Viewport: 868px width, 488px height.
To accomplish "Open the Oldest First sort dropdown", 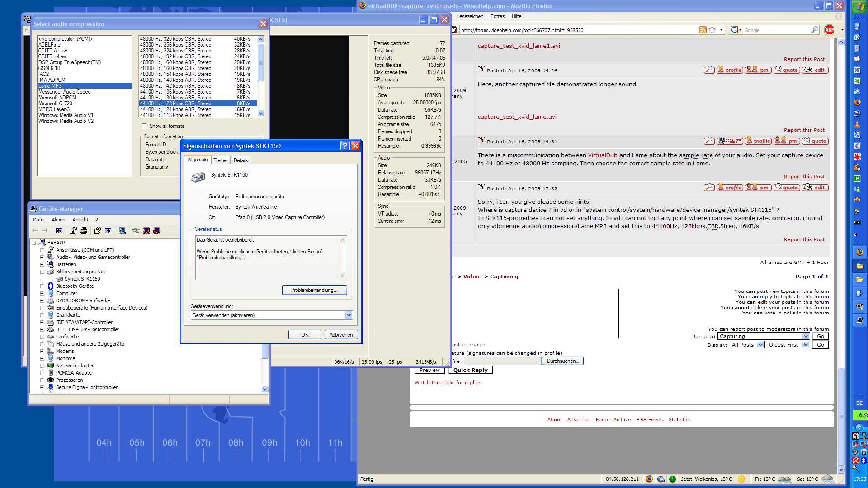I will [x=806, y=345].
